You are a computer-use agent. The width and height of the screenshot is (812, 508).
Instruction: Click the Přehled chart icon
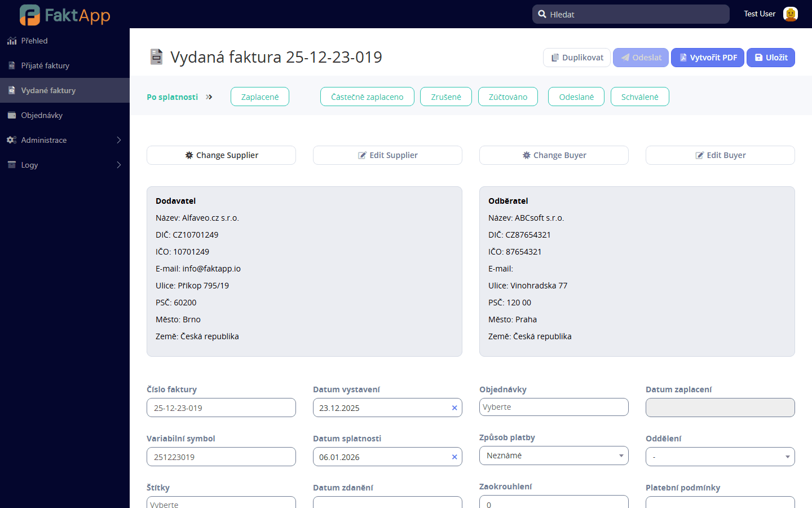click(11, 41)
